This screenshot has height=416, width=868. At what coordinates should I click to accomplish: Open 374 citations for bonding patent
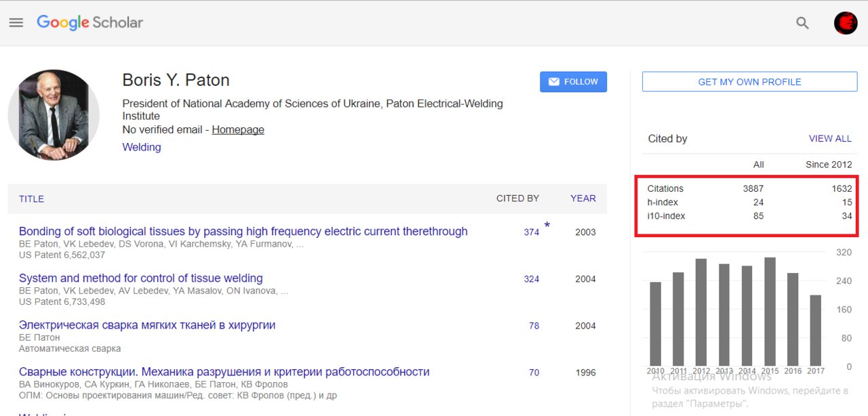coord(531,232)
